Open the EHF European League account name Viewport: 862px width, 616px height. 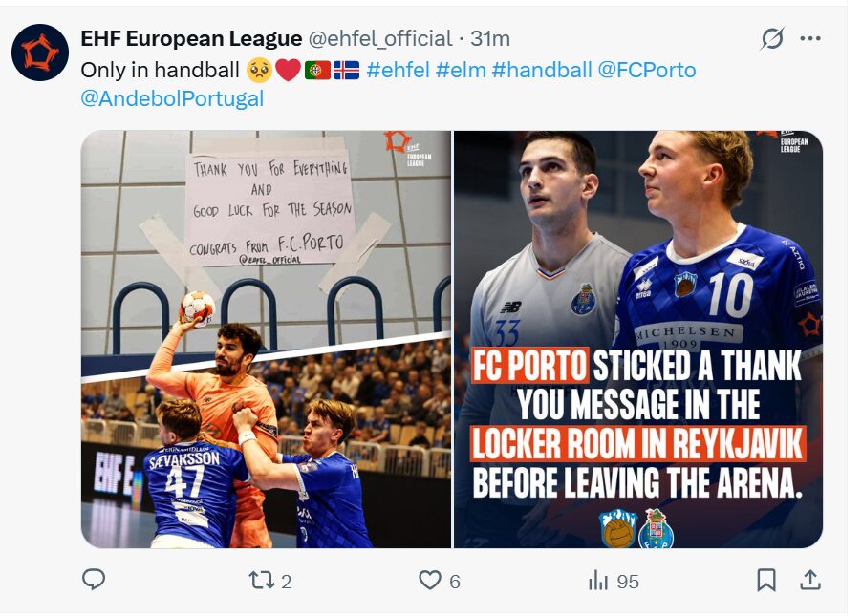(191, 38)
